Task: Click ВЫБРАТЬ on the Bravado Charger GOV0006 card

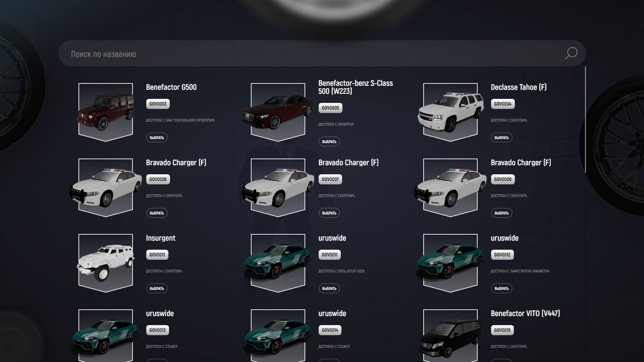Action: (x=157, y=213)
